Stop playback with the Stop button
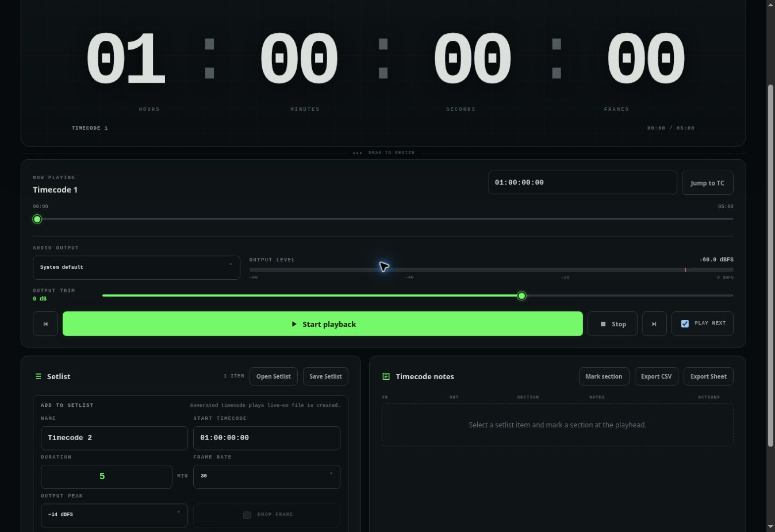Image resolution: width=775 pixels, height=532 pixels. pyautogui.click(x=612, y=324)
